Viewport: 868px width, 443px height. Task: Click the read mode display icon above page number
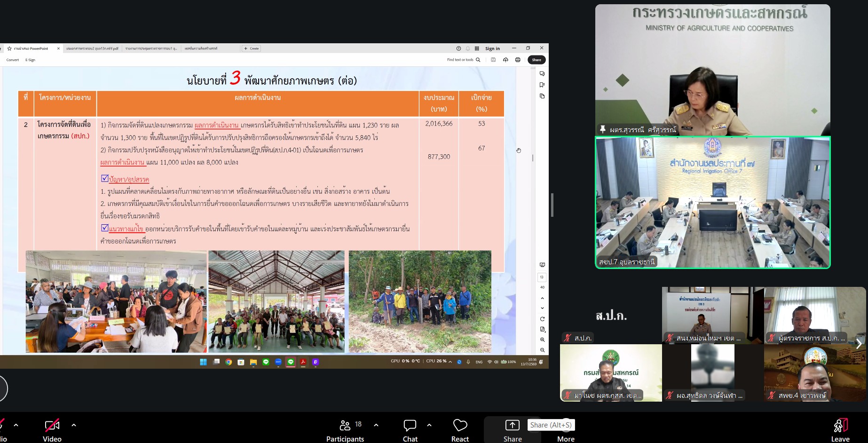coord(542,265)
